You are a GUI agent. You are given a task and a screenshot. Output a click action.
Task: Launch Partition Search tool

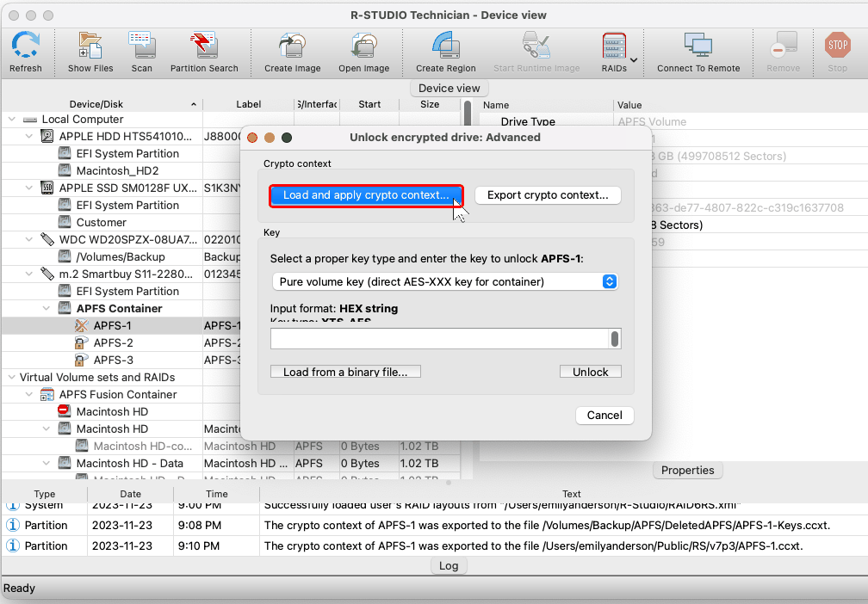204,46
